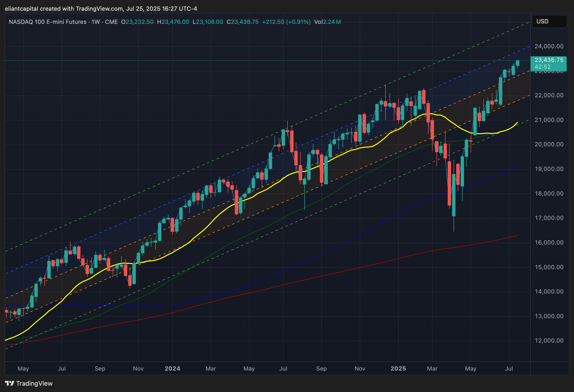
Task: Click the 1W interval label in legend
Action: click(x=95, y=22)
